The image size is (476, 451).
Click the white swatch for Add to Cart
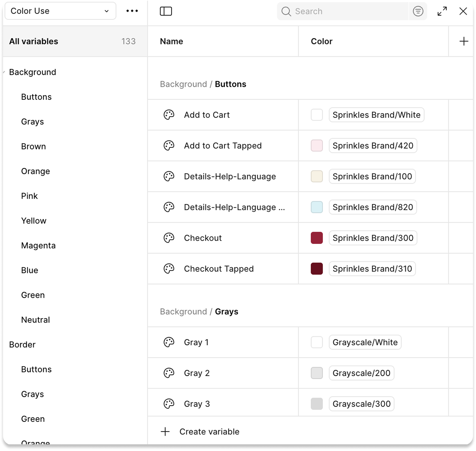317,115
